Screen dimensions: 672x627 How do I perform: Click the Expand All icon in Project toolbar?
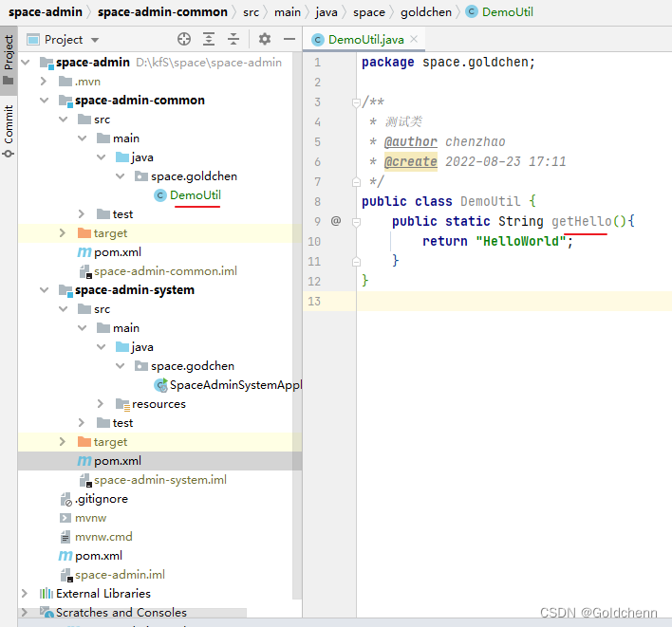[x=209, y=40]
